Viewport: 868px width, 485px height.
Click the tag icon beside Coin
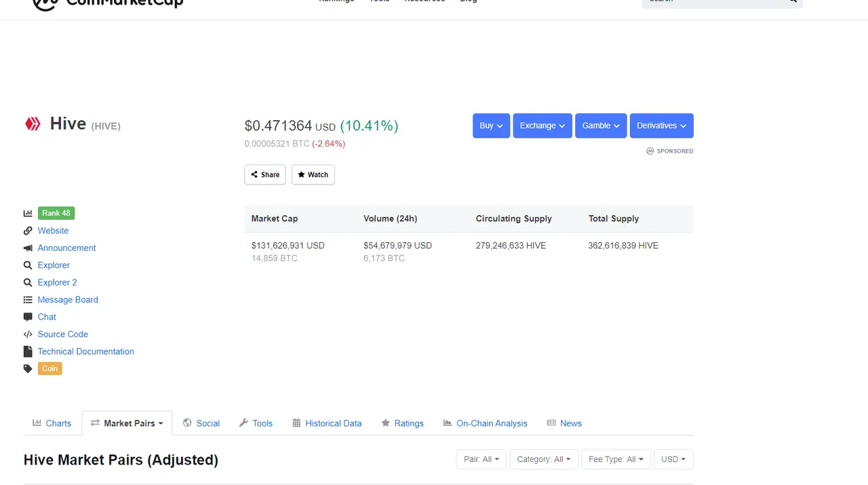tap(28, 369)
